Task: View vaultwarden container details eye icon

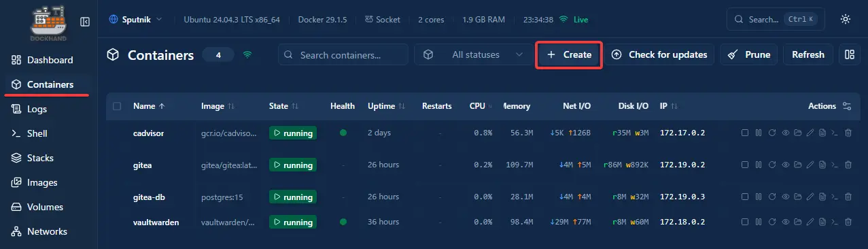Action: [785, 222]
